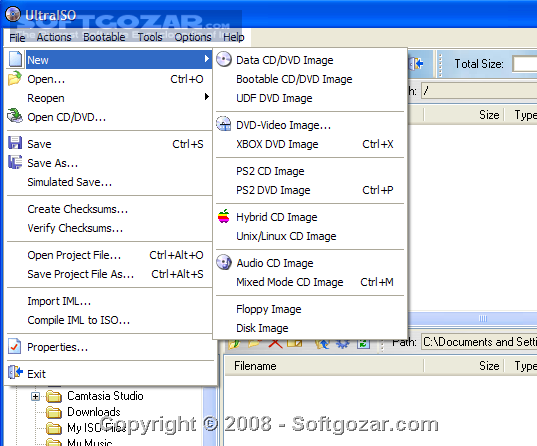Click the Audio CD Image disc icon
The height and width of the screenshot is (446, 537).
click(x=224, y=262)
